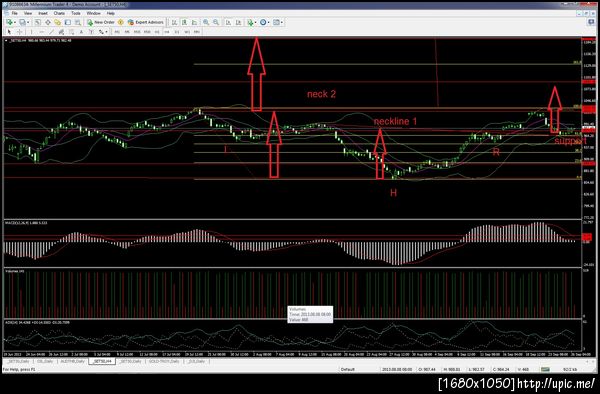Screen dimensions: 600x394
Task: Show the Market Watch window
Action: click(38, 22)
